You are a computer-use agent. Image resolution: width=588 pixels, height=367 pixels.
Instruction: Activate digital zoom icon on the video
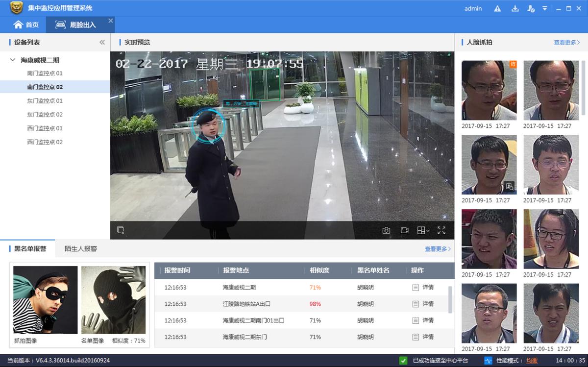120,230
